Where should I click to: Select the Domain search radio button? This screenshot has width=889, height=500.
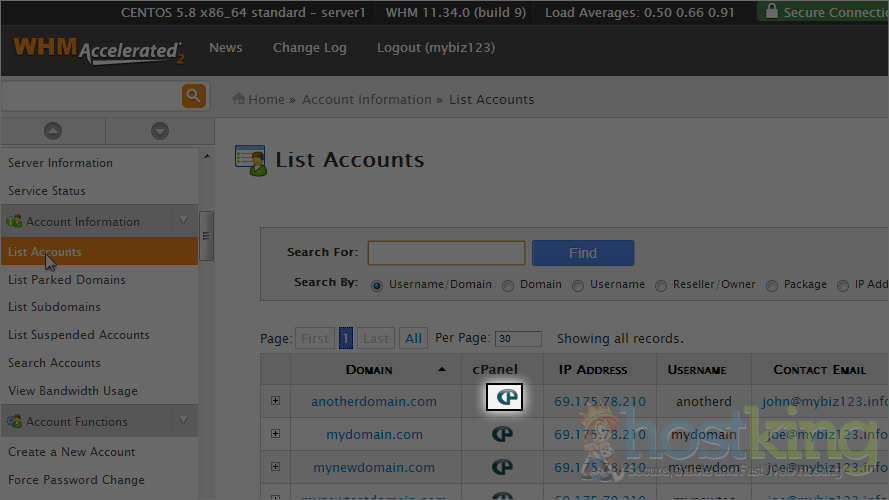tap(508, 285)
